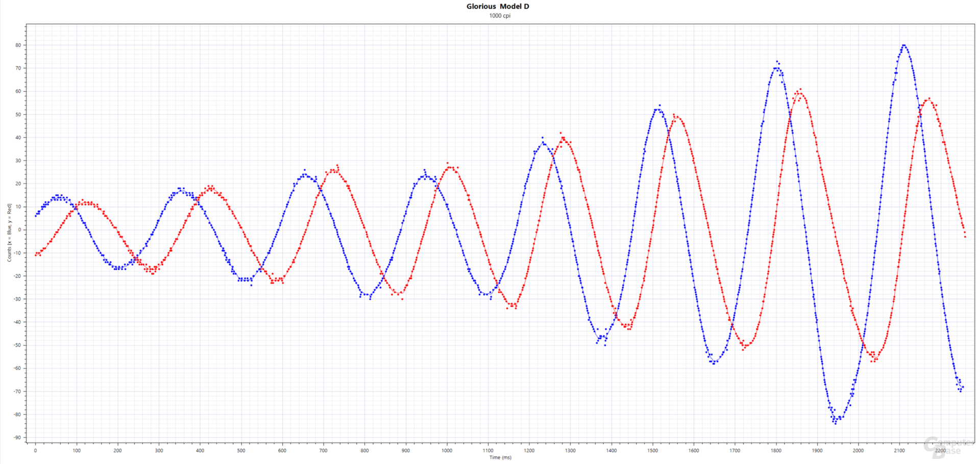Select the '300' tick on the time axis

pyautogui.click(x=159, y=451)
